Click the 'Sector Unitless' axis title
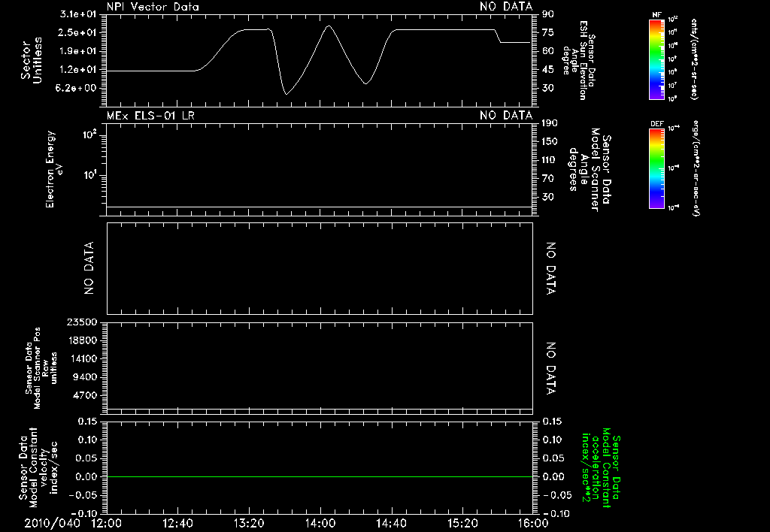This screenshot has height=532, width=770. [x=32, y=60]
